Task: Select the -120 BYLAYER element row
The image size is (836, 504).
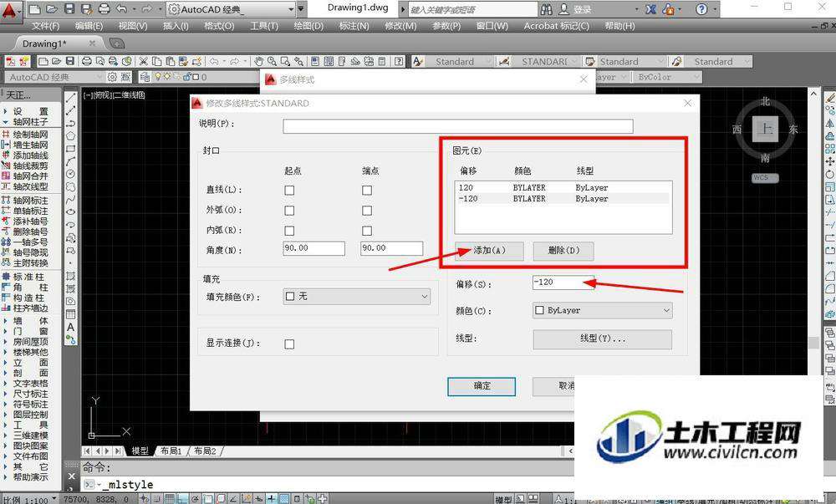Action: coord(563,199)
